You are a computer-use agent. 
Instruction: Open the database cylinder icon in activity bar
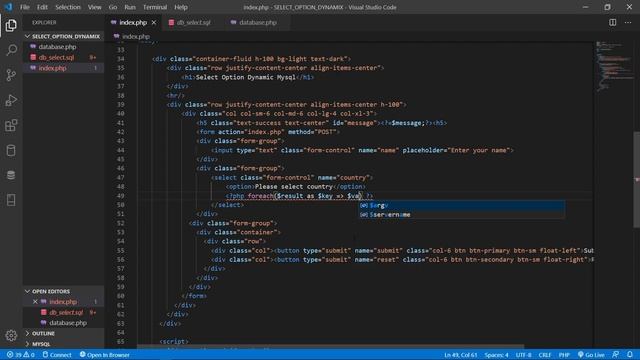pos(11,150)
